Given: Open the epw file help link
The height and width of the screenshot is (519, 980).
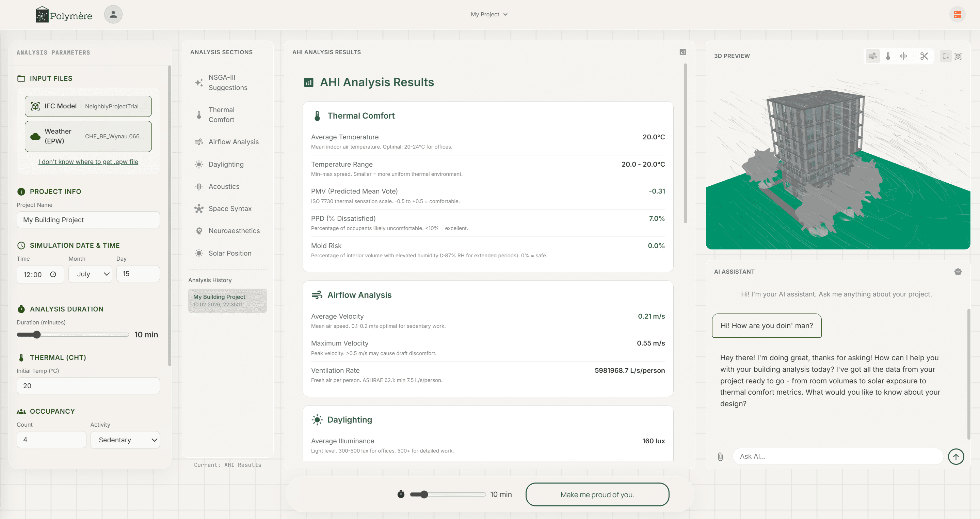Looking at the screenshot, I should 88,162.
